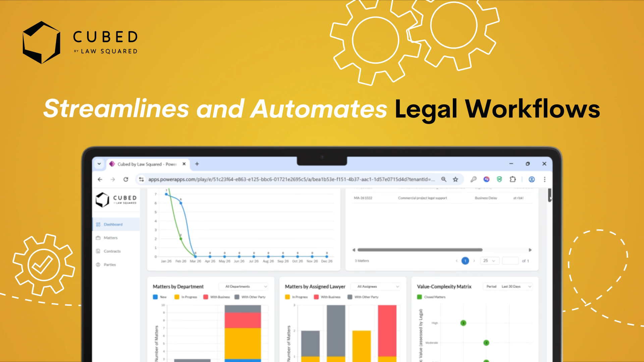Go to the next table page
Screen dimensions: 644x362
[474, 261]
